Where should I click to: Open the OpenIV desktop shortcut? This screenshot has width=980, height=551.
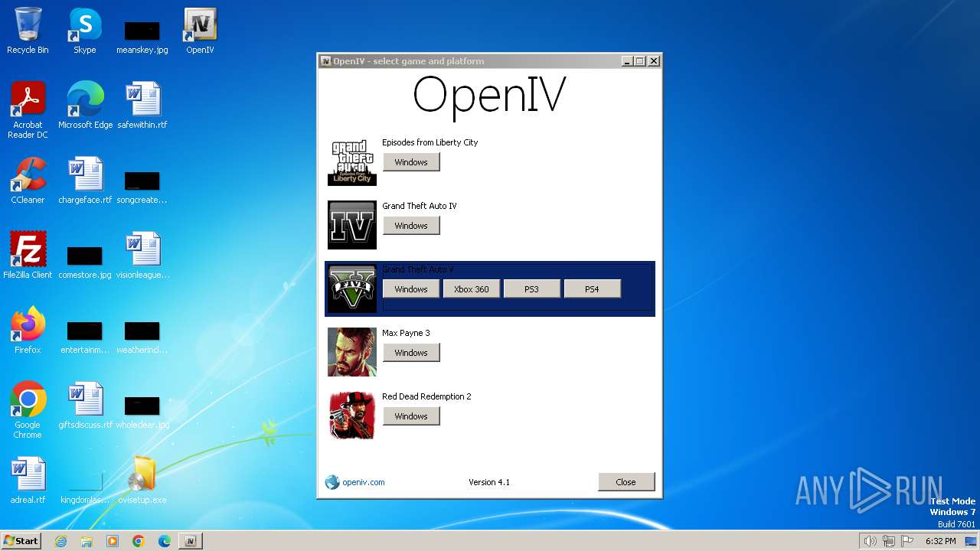pos(200,31)
